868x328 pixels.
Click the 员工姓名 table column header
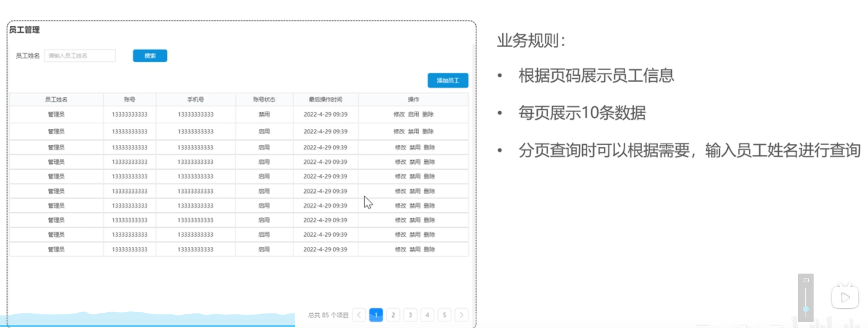[56, 100]
